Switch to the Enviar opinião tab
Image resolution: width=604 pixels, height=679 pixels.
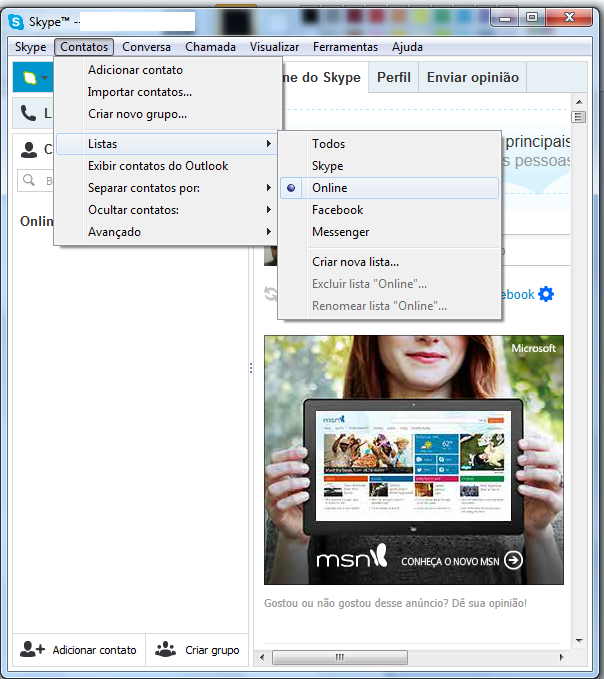(x=473, y=77)
